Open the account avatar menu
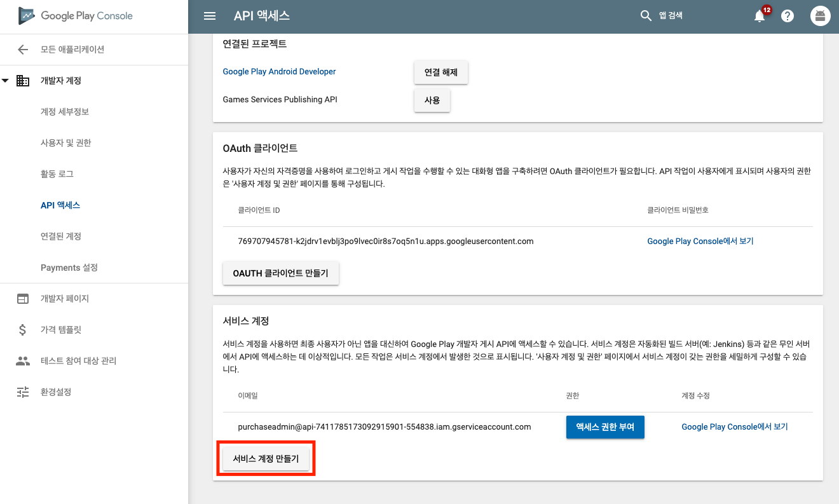This screenshot has height=504, width=839. coord(821,17)
